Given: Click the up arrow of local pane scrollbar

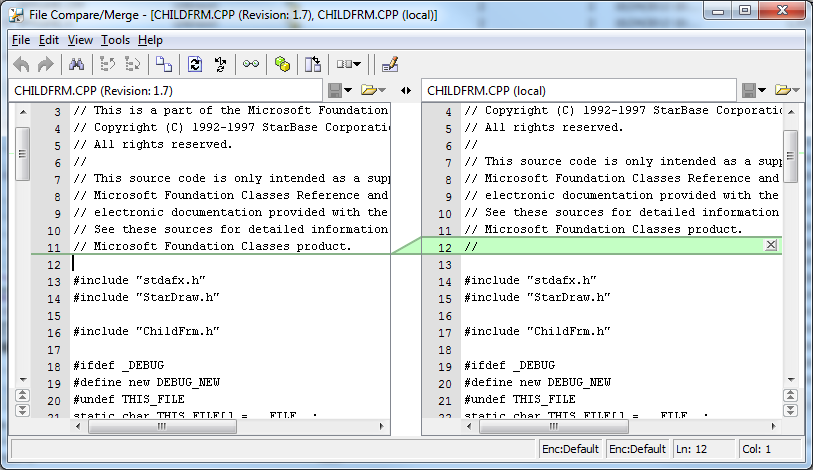Looking at the screenshot, I should coord(791,112).
